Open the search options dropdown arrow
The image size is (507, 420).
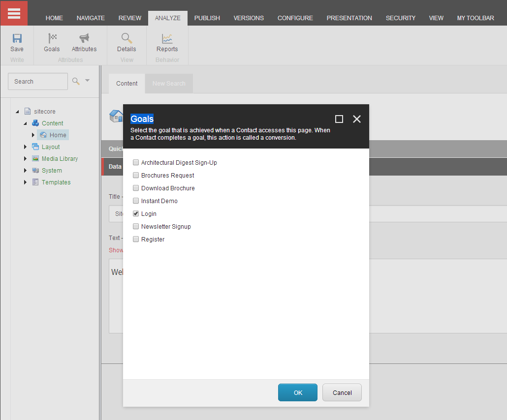click(88, 81)
